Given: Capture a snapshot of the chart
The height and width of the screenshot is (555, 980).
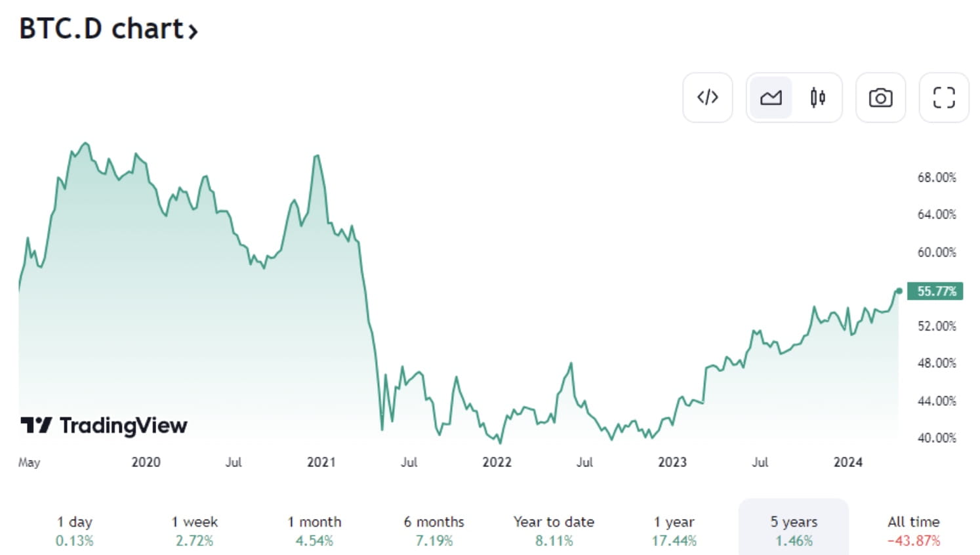Looking at the screenshot, I should point(880,97).
